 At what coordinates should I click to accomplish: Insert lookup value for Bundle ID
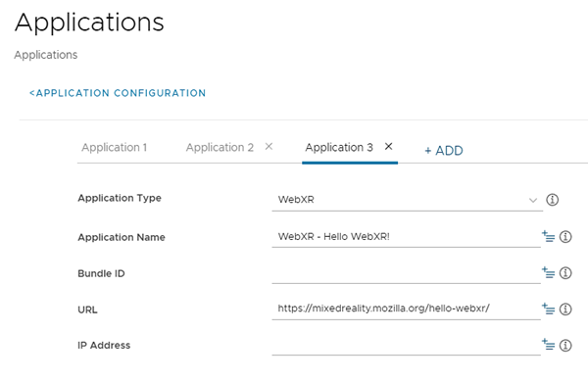tap(548, 272)
